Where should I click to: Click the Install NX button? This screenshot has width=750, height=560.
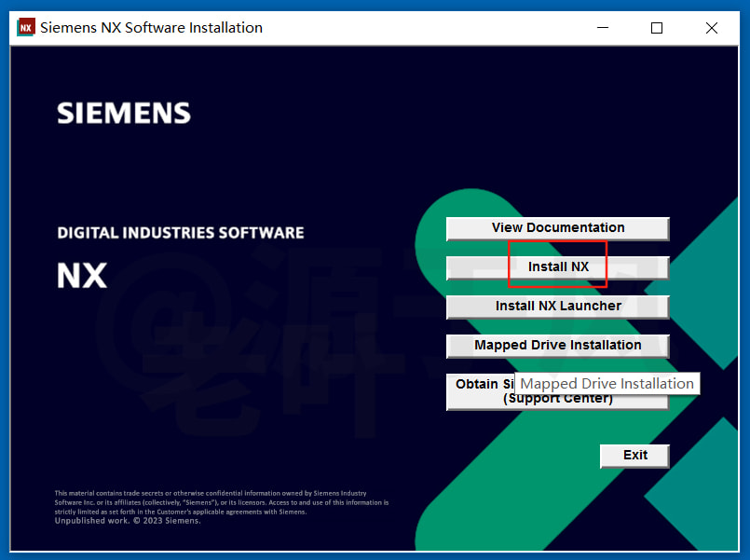pyautogui.click(x=558, y=267)
